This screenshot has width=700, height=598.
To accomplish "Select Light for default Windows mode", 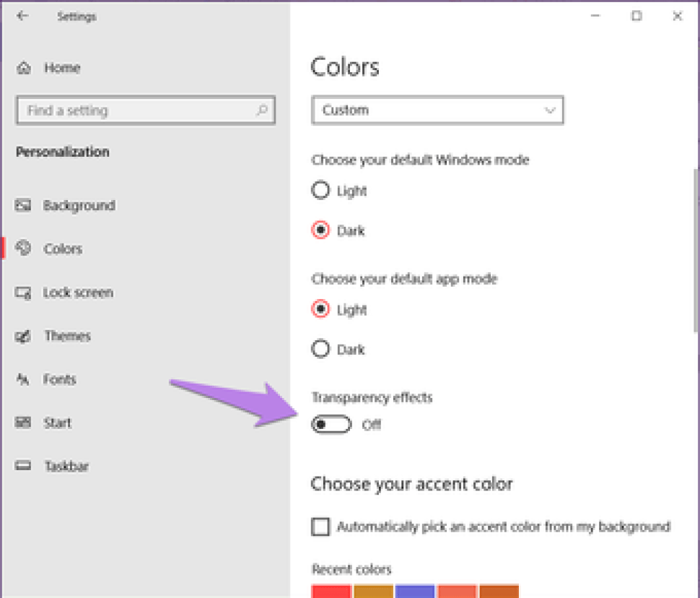I will pos(320,191).
